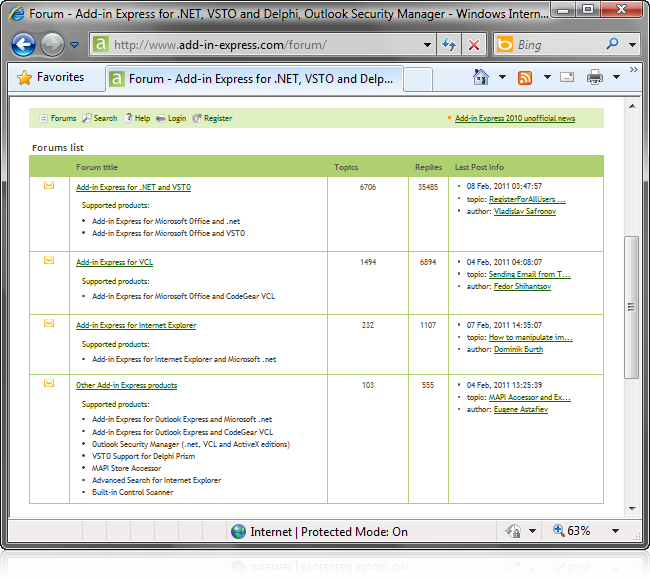
Task: Click the Forums list icon
Action: pos(44,119)
